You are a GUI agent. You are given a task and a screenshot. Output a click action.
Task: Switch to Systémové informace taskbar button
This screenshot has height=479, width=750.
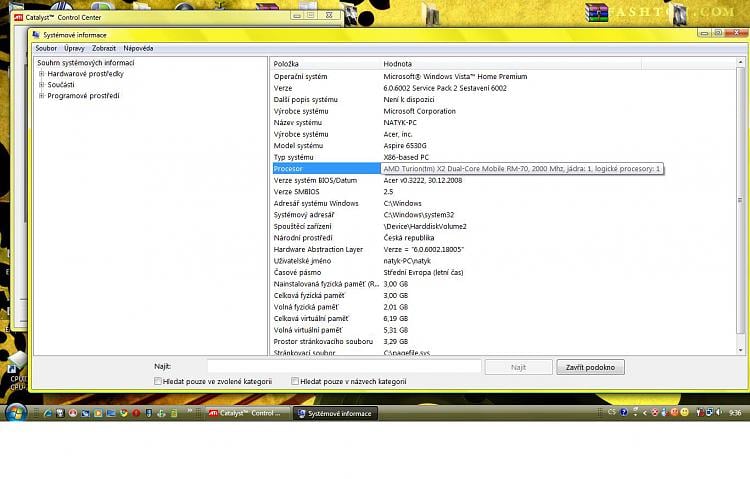(335, 413)
